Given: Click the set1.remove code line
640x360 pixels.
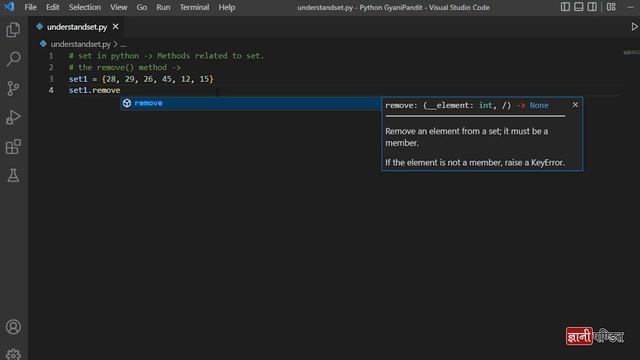Looking at the screenshot, I should click(94, 90).
